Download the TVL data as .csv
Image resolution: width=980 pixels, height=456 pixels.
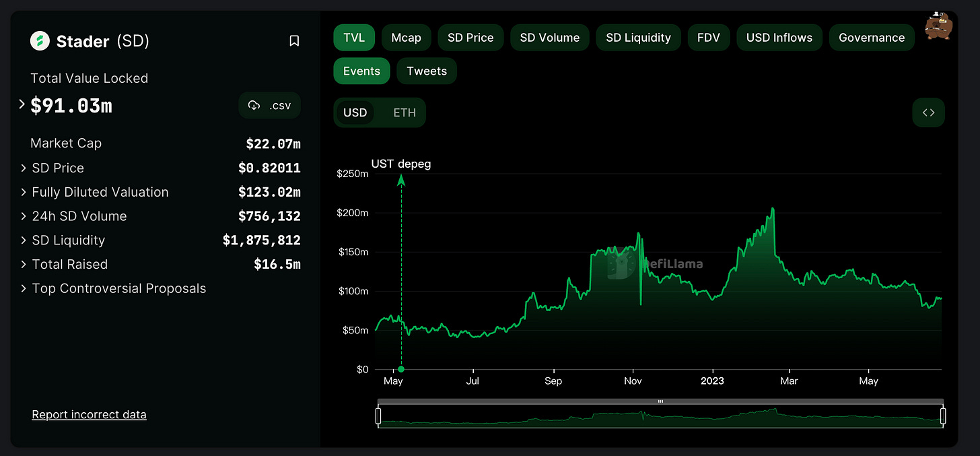coord(270,105)
